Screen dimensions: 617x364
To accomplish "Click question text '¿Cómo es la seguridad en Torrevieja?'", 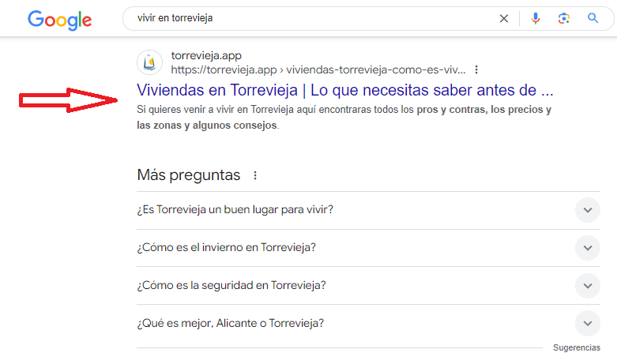I will (231, 285).
